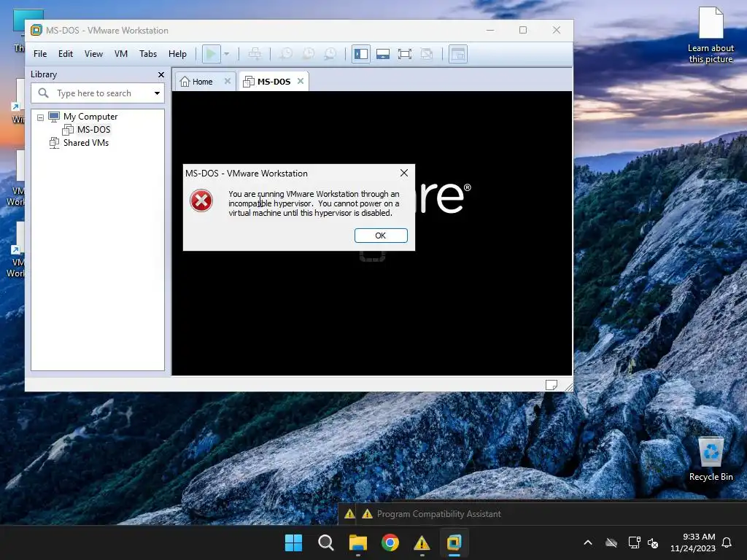
Task: Open the VM menu
Action: [121, 54]
